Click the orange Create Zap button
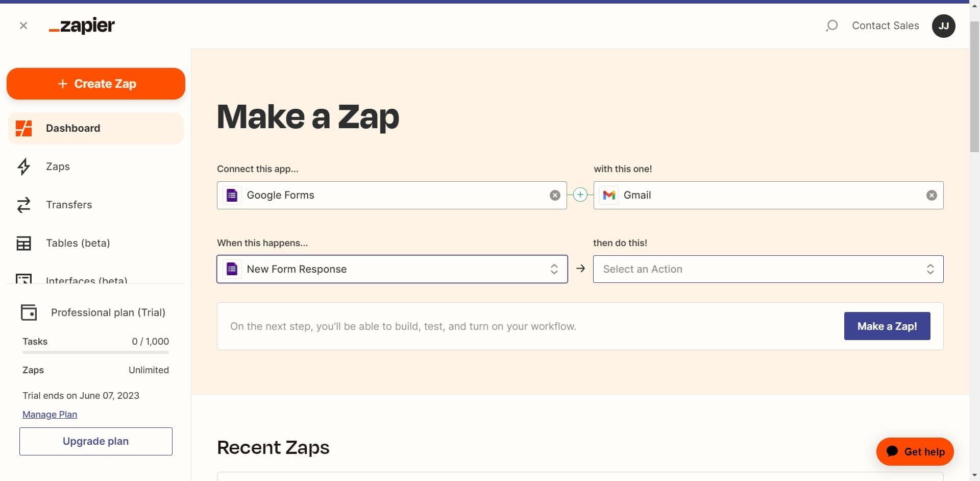980x481 pixels. pyautogui.click(x=96, y=84)
